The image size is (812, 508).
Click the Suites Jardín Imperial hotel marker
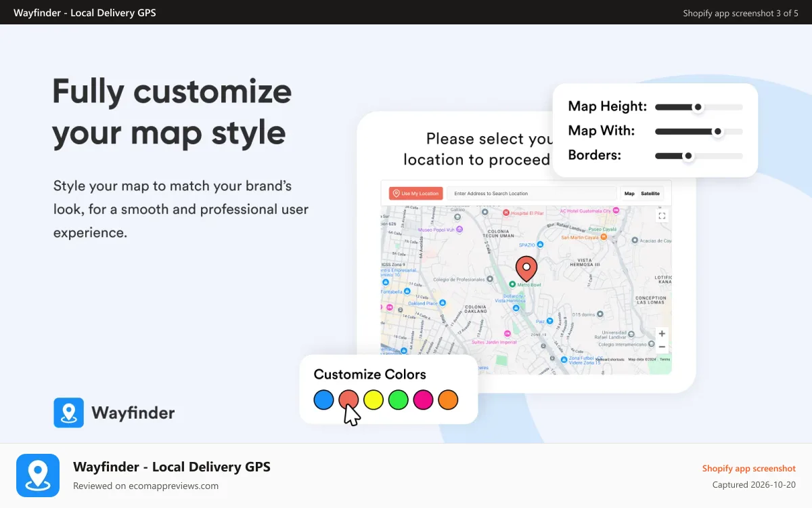tap(507, 333)
